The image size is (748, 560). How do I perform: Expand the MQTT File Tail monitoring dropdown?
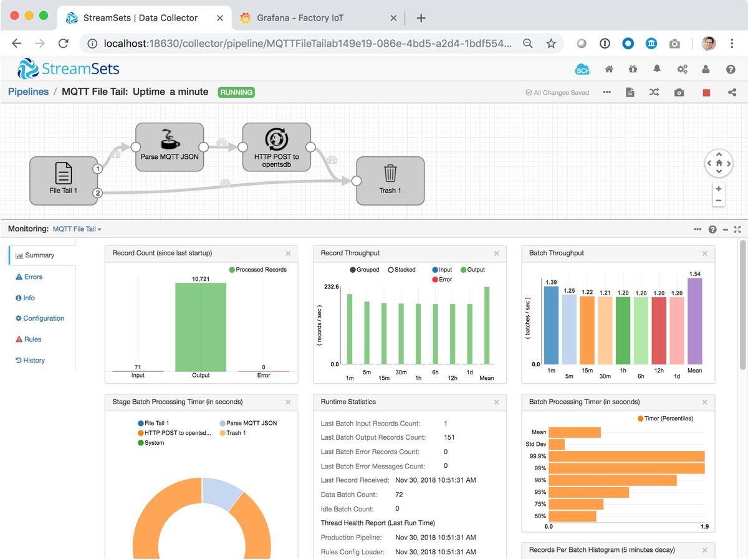tap(77, 229)
